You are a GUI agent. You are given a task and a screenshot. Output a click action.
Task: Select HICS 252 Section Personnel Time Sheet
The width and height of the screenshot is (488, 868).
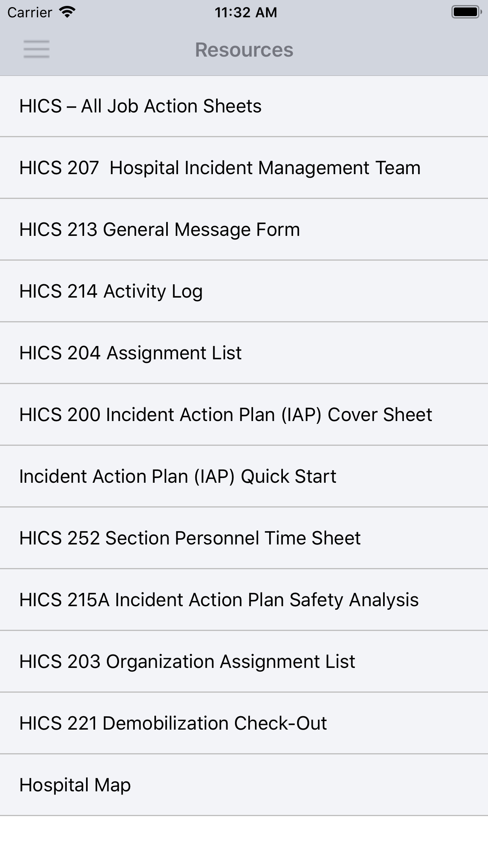[244, 538]
